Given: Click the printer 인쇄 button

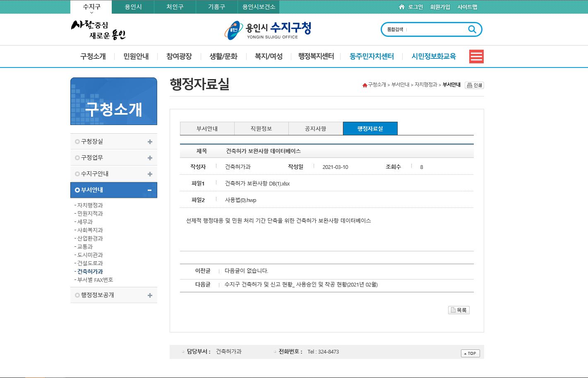Looking at the screenshot, I should tap(474, 85).
